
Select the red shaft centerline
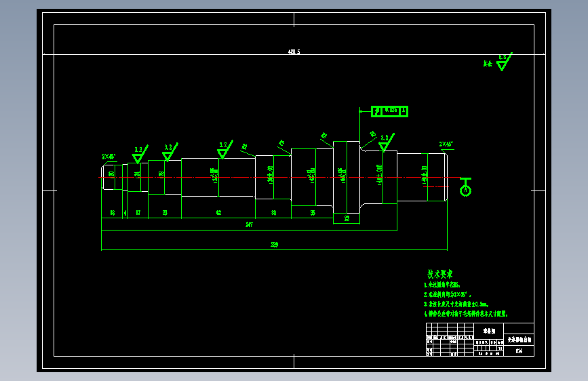279,177
